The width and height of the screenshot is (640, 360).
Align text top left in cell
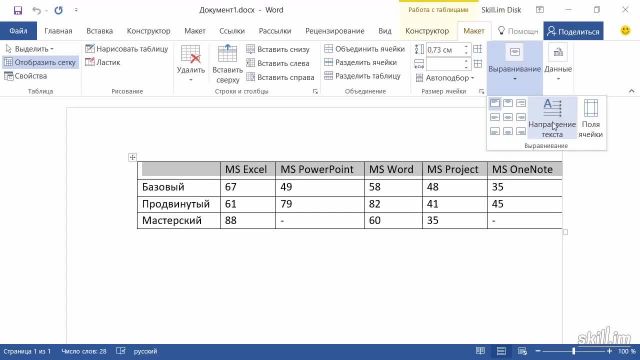(495, 104)
